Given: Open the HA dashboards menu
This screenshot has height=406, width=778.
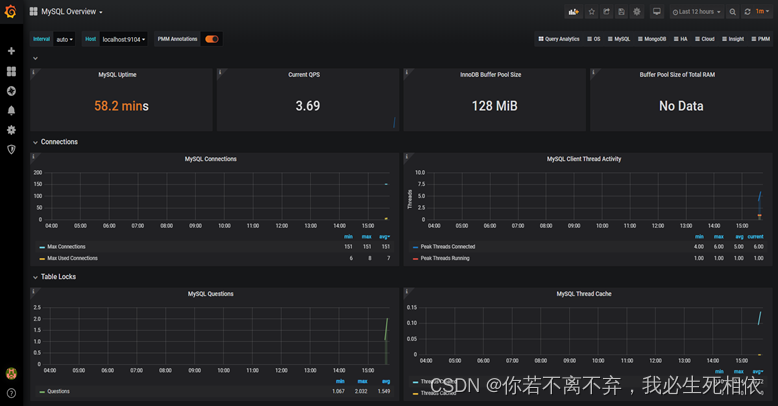Looking at the screenshot, I should (x=680, y=39).
